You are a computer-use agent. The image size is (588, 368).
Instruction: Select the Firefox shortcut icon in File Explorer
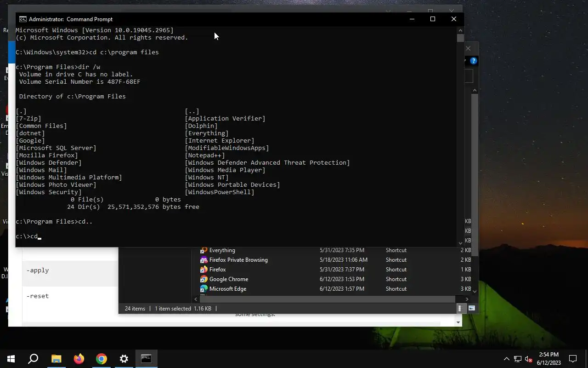point(204,270)
